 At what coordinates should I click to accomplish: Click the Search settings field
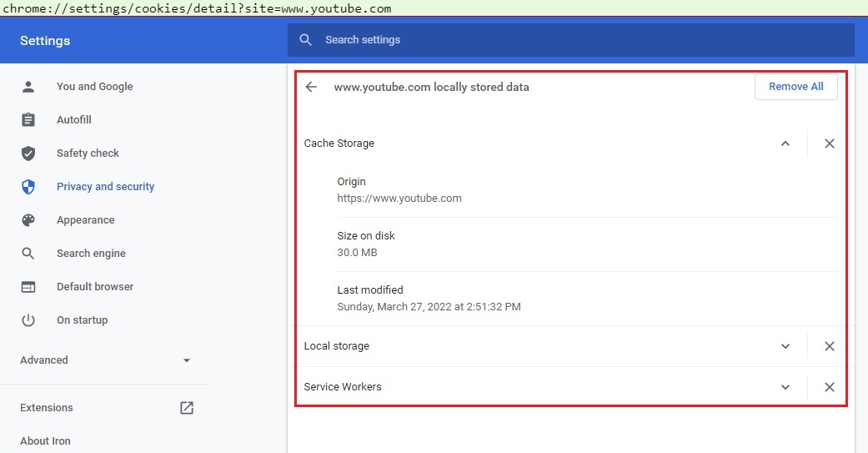pos(570,40)
